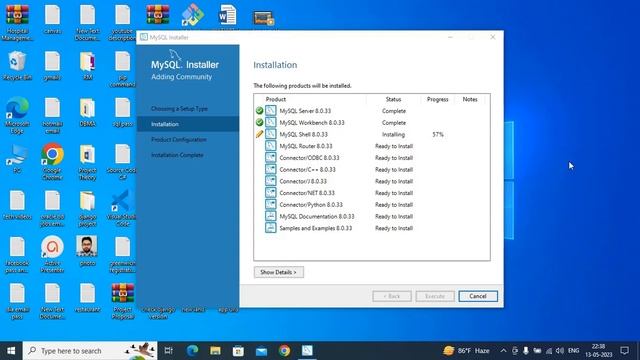Click pencil icon beside MySQL Shell
Viewport: 640px width, 360px height.
click(259, 134)
